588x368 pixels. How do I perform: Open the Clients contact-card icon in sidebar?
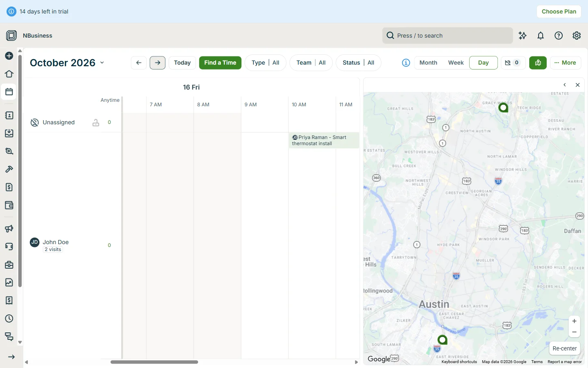click(9, 115)
